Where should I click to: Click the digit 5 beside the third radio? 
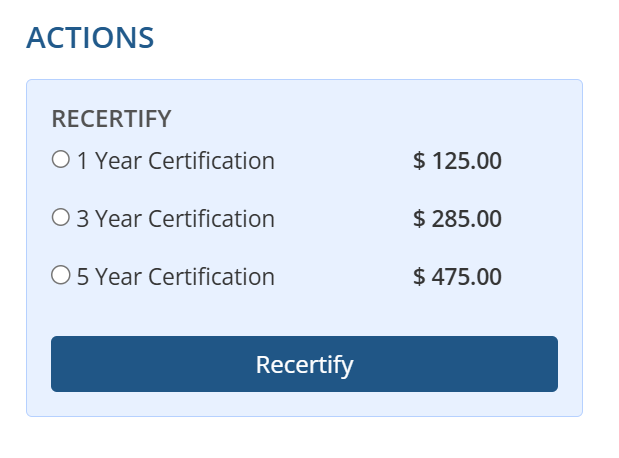[83, 277]
